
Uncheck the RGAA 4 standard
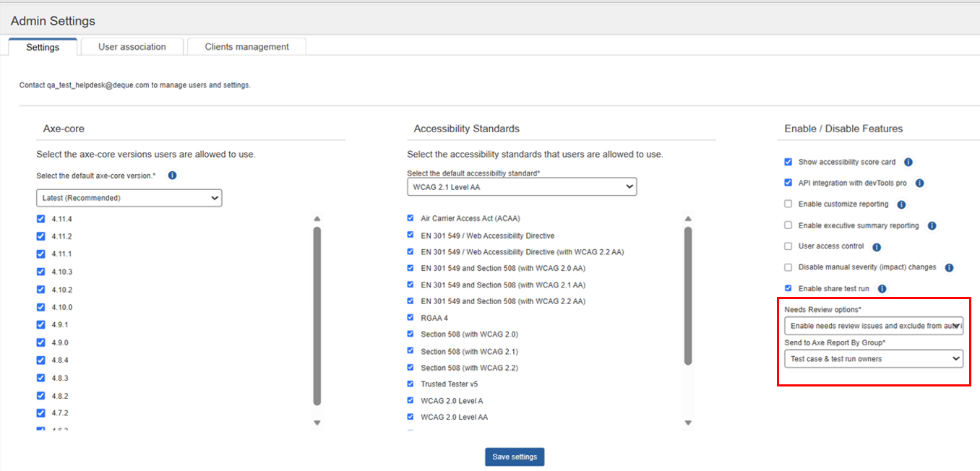(x=411, y=318)
